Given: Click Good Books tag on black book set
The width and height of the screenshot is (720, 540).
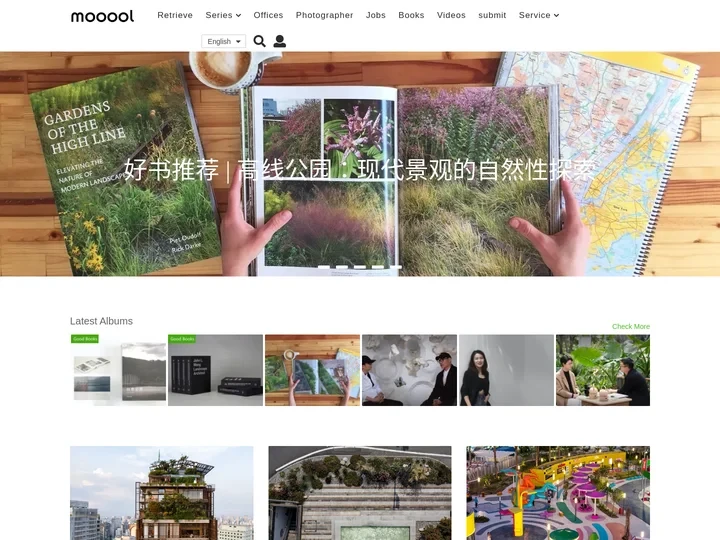Looking at the screenshot, I should point(182,339).
